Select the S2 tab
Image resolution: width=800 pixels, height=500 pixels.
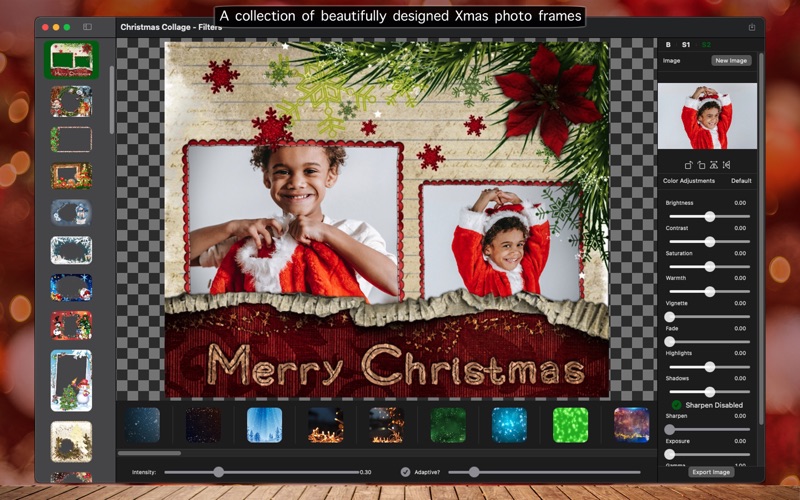[x=706, y=44]
